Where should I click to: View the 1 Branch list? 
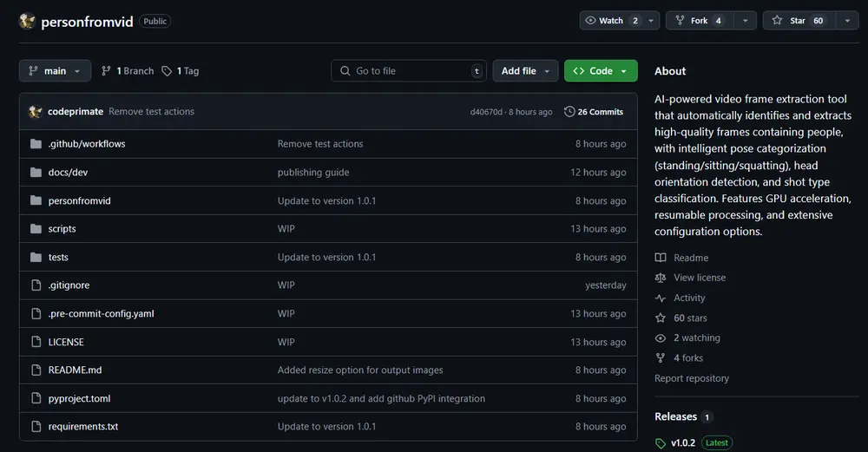(x=128, y=71)
